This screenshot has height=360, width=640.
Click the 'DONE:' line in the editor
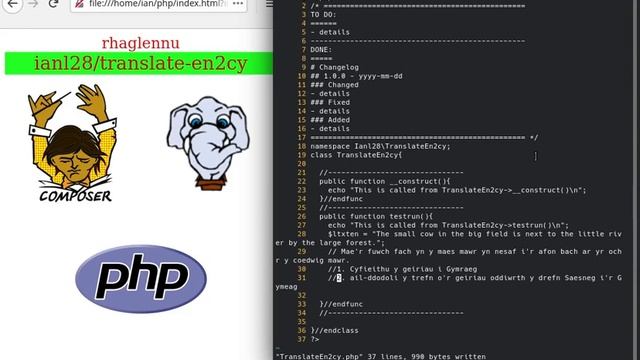(x=321, y=50)
